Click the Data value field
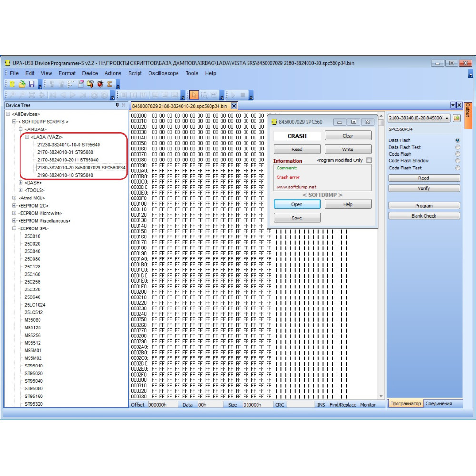The height and width of the screenshot is (476, 476). (x=210, y=405)
